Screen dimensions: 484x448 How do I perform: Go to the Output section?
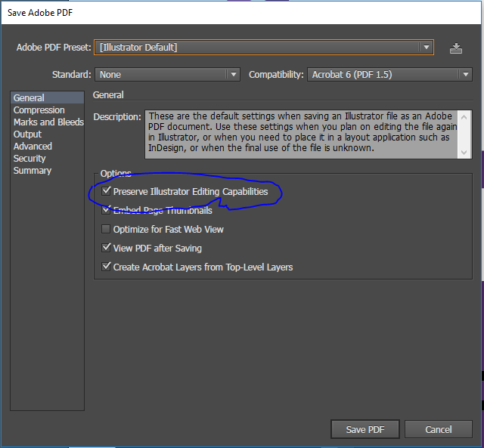pyautogui.click(x=47, y=134)
